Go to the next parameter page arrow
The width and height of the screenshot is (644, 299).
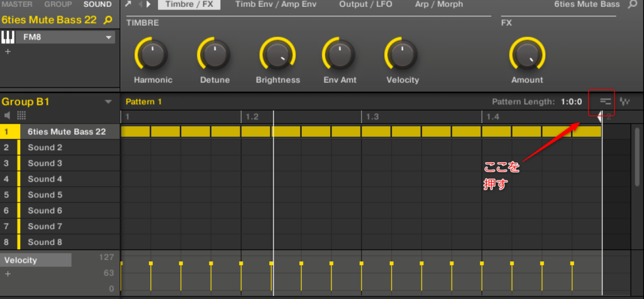click(x=148, y=4)
